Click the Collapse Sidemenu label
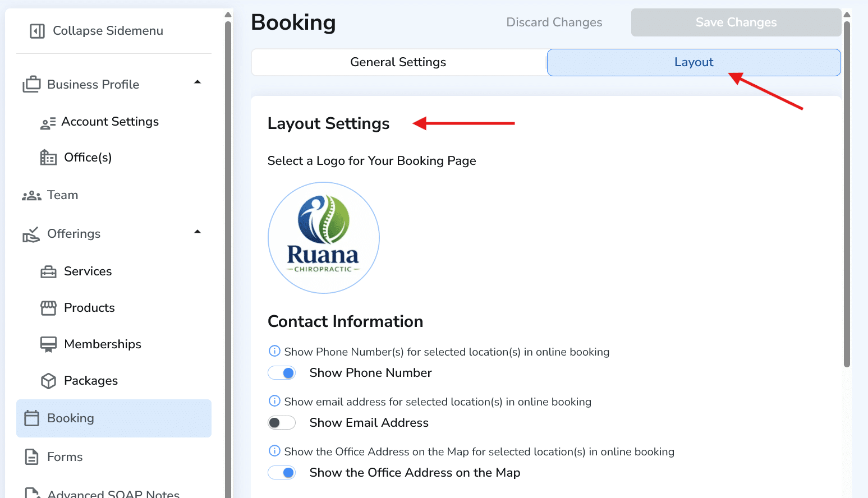 [x=108, y=31]
